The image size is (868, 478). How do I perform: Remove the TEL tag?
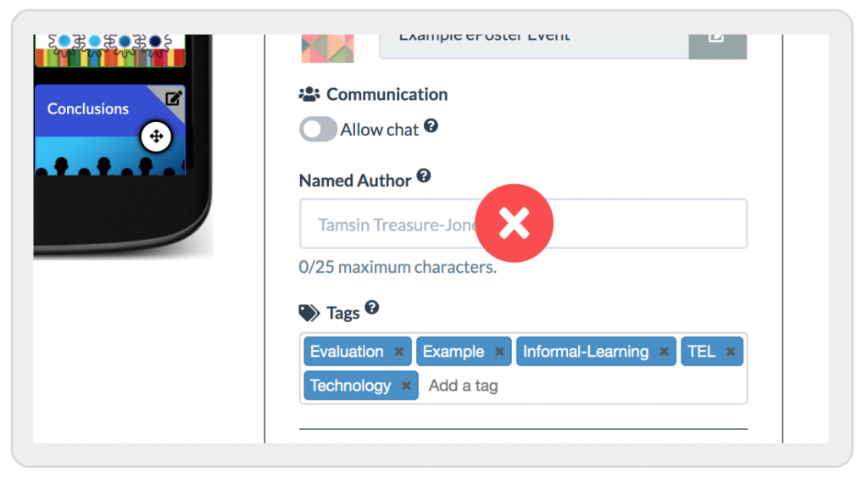pyautogui.click(x=731, y=352)
